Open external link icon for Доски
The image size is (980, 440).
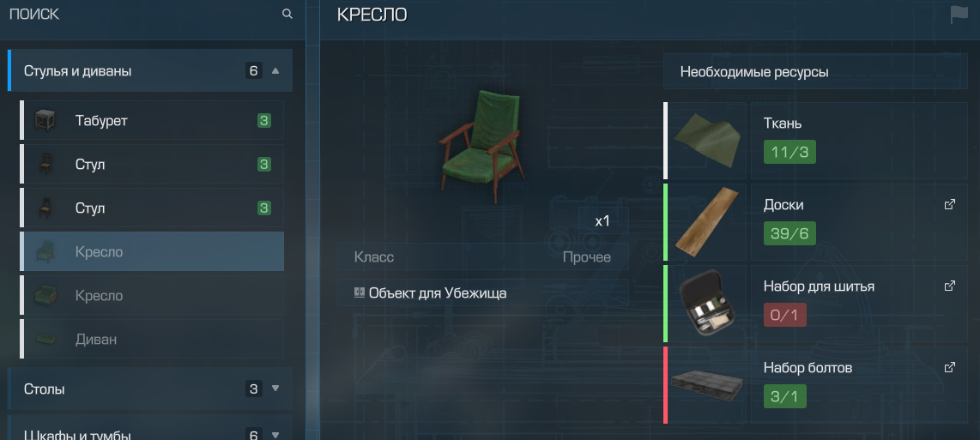pos(949,204)
